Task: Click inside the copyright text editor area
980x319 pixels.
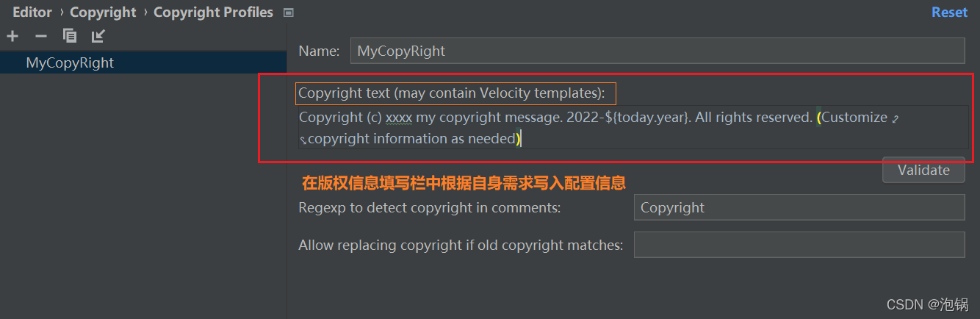Action: pos(633,127)
